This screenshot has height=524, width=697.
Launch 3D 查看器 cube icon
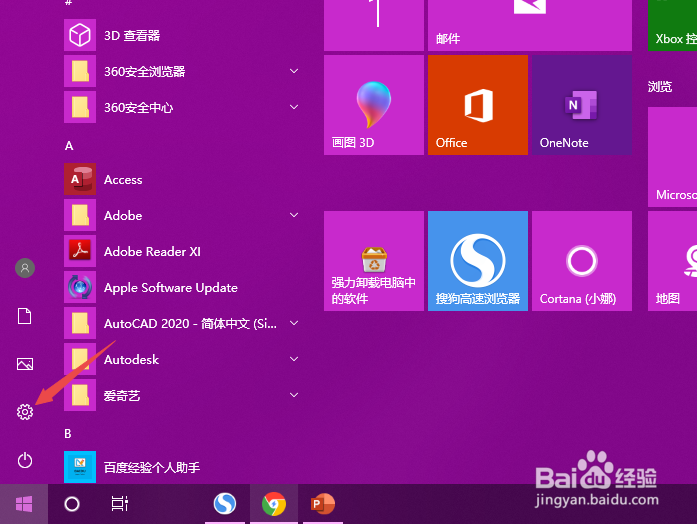point(80,35)
